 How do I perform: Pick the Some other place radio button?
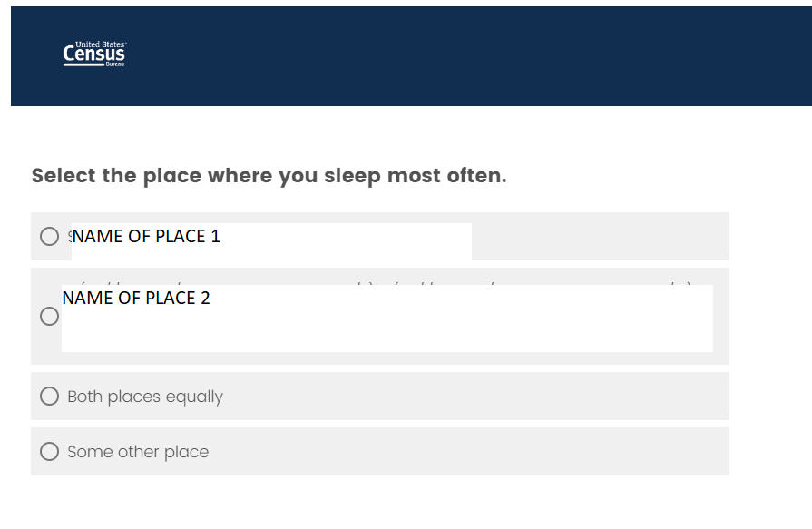pos(49,452)
